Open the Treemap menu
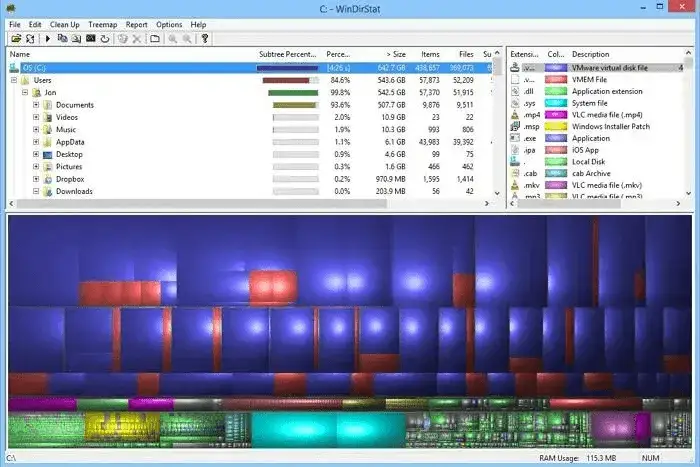Viewport: 700px width, 467px height. click(x=103, y=25)
